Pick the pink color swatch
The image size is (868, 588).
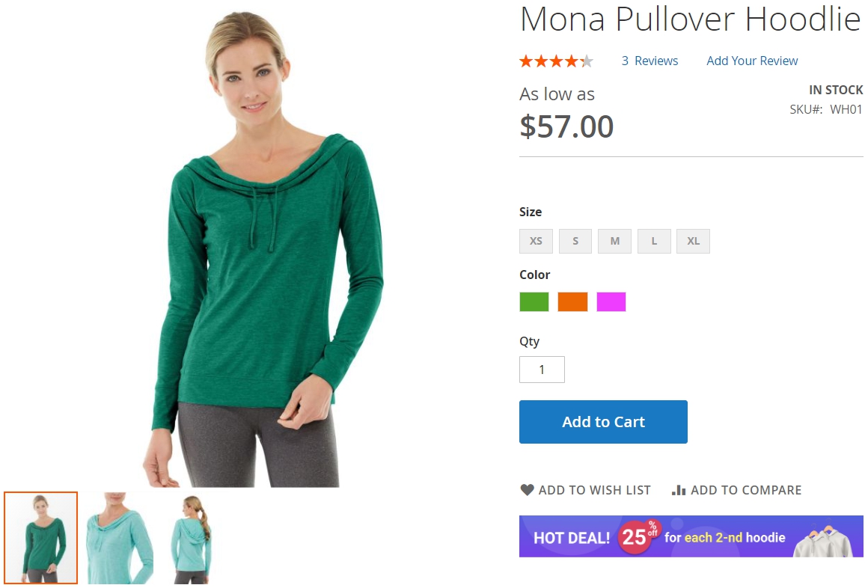tap(611, 301)
